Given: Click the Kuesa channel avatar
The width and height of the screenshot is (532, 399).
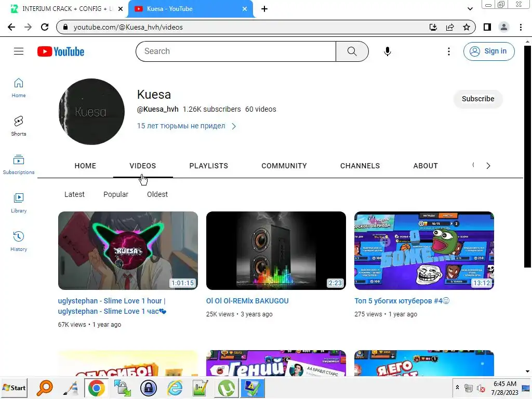Looking at the screenshot, I should (91, 112).
